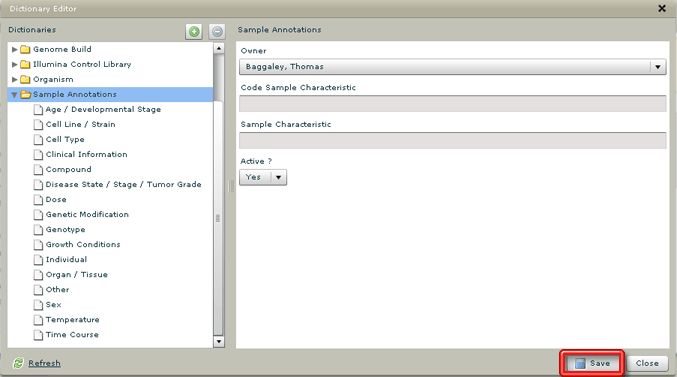The width and height of the screenshot is (677, 377).
Task: Select Genetic Modification entry
Action: 87,214
